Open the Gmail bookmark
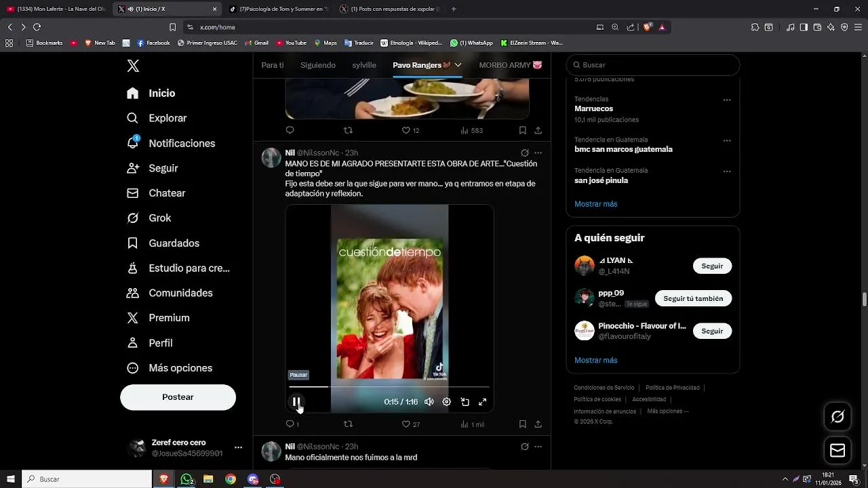The image size is (868, 488). [257, 43]
